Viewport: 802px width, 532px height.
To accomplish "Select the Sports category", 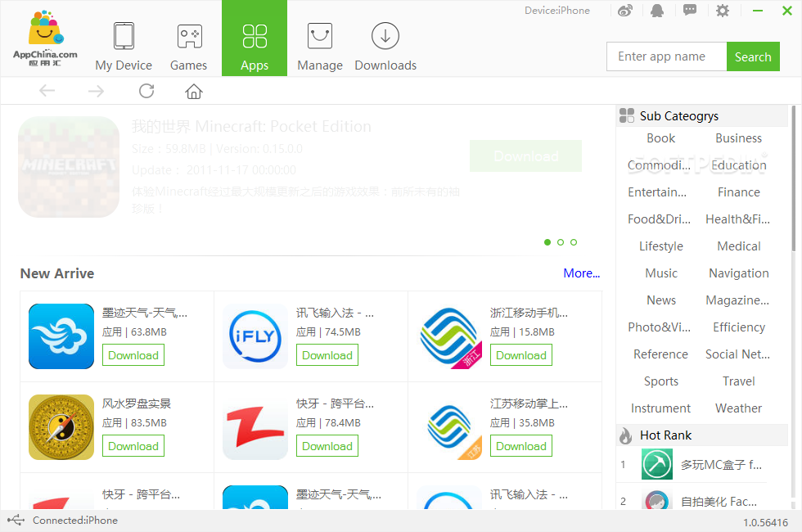I will [x=661, y=381].
